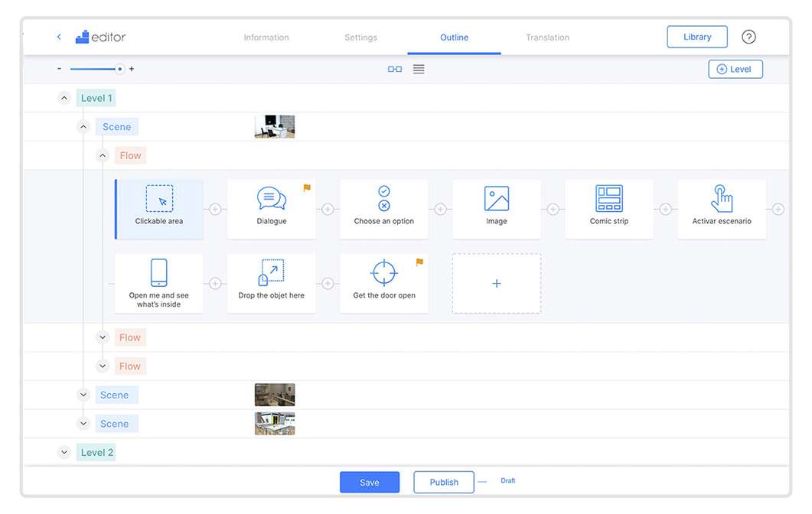This screenshot has width=812, height=514.
Task: Open the second Scene thumbnail
Action: [x=275, y=395]
